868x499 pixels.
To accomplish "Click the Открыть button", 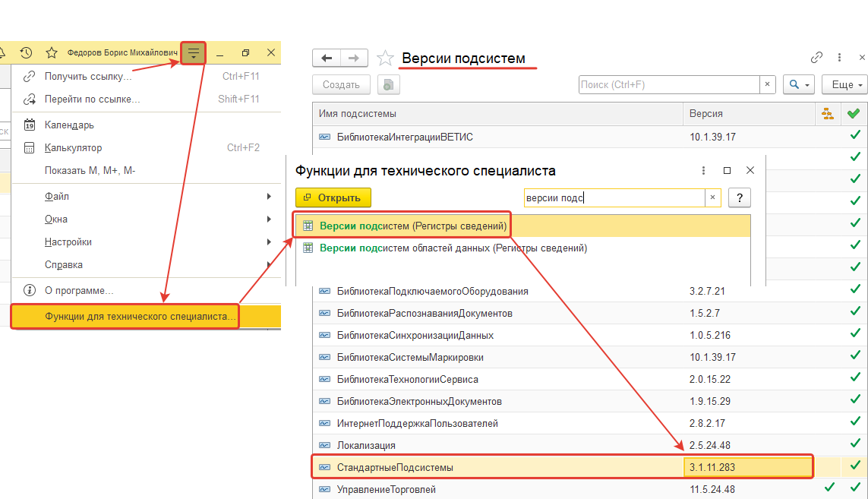I will click(333, 197).
